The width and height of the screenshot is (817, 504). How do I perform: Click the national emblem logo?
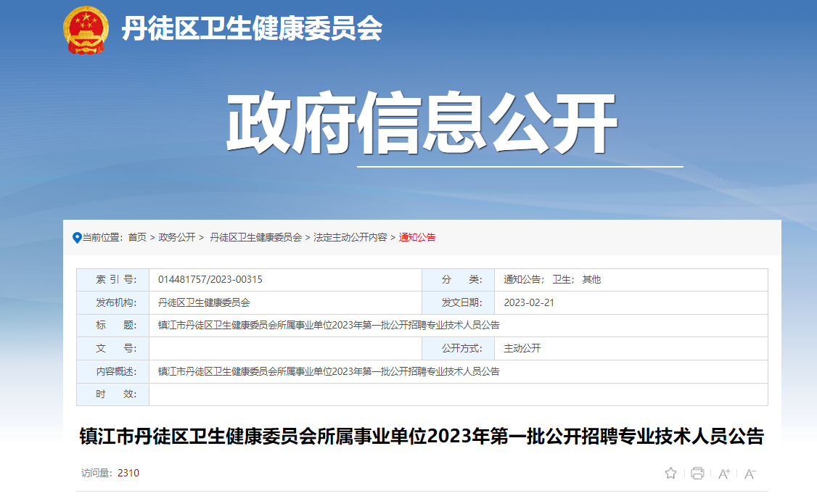point(86,30)
